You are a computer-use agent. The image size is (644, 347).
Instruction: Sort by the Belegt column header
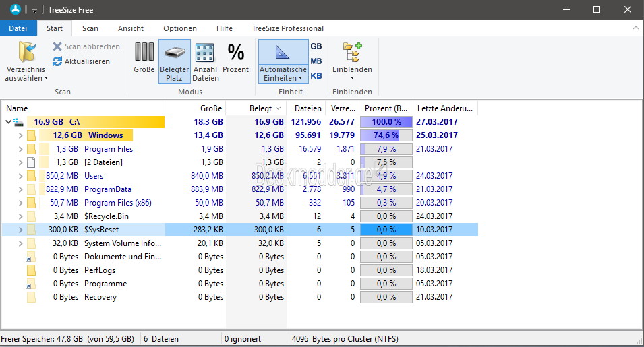pyautogui.click(x=256, y=108)
